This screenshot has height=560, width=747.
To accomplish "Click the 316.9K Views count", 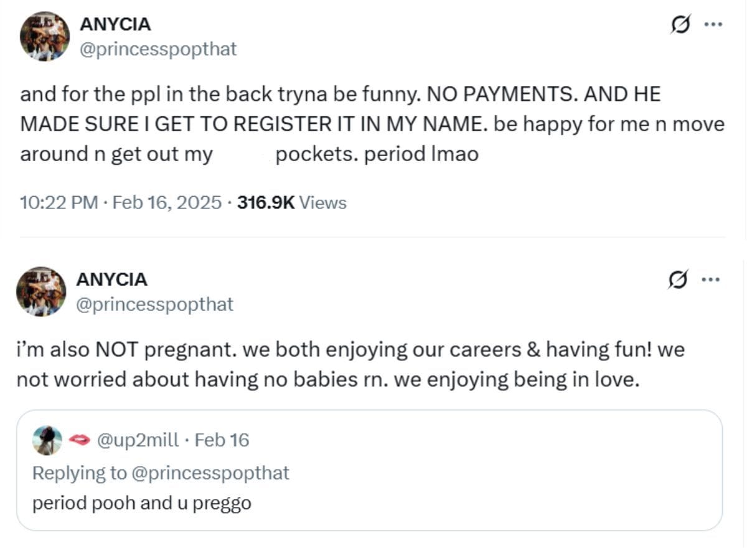I will point(291,202).
